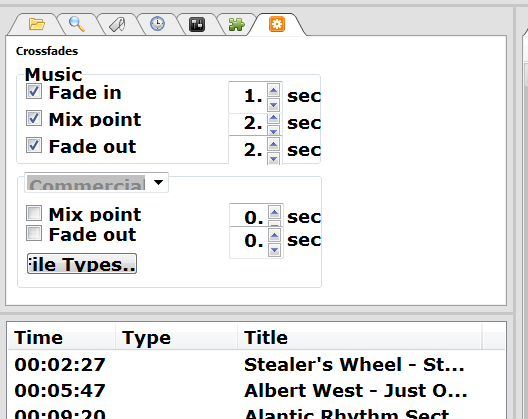Uncheck the Music Fade in checkbox

pyautogui.click(x=34, y=91)
